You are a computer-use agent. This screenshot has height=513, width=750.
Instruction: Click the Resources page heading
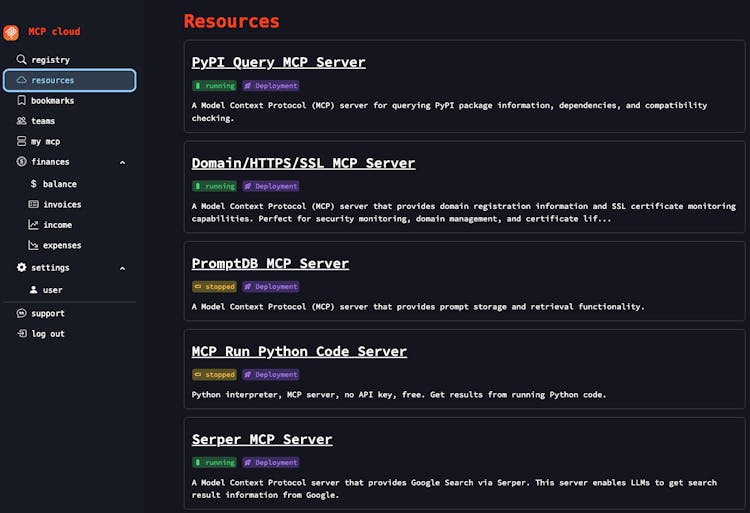(232, 22)
